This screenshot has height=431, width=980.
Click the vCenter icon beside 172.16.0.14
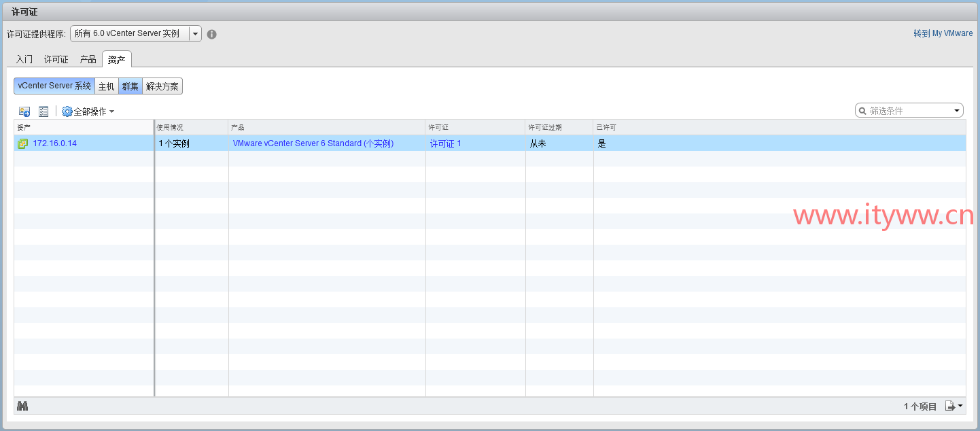[22, 143]
